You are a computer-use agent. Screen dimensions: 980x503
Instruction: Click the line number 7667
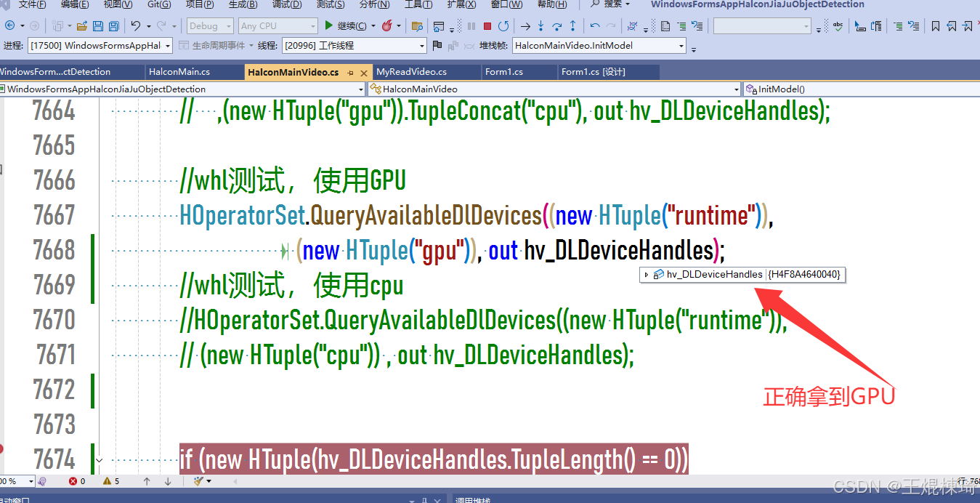click(54, 215)
